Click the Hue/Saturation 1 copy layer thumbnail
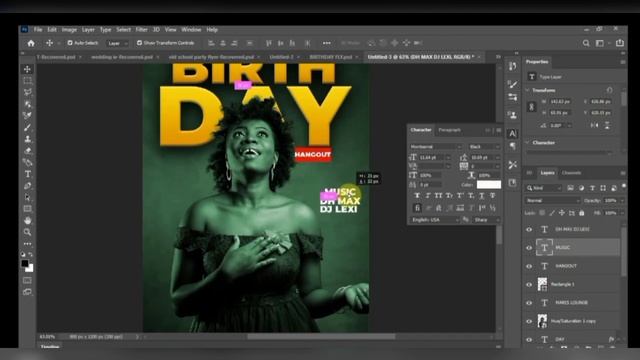640x360 pixels. tap(542, 321)
